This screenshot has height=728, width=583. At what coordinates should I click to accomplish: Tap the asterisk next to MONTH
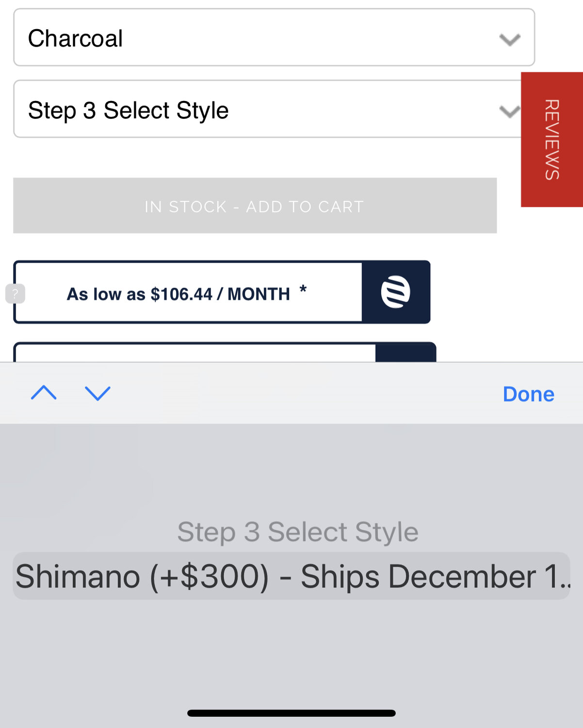pyautogui.click(x=303, y=290)
